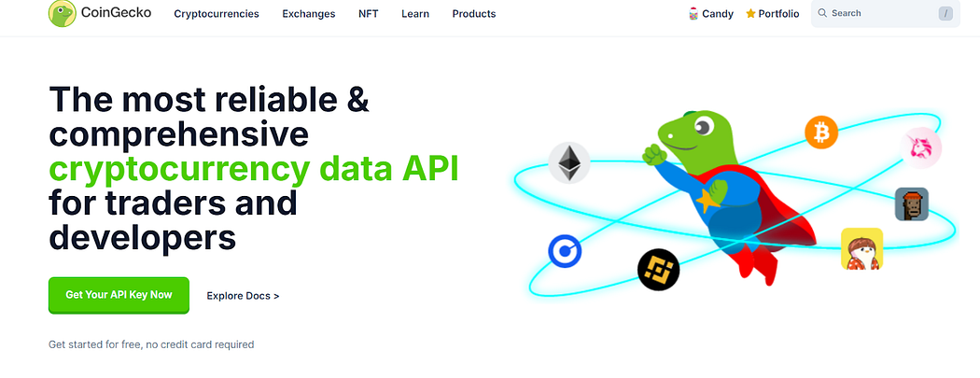
Task: Open the Learn menu
Action: [x=415, y=14]
